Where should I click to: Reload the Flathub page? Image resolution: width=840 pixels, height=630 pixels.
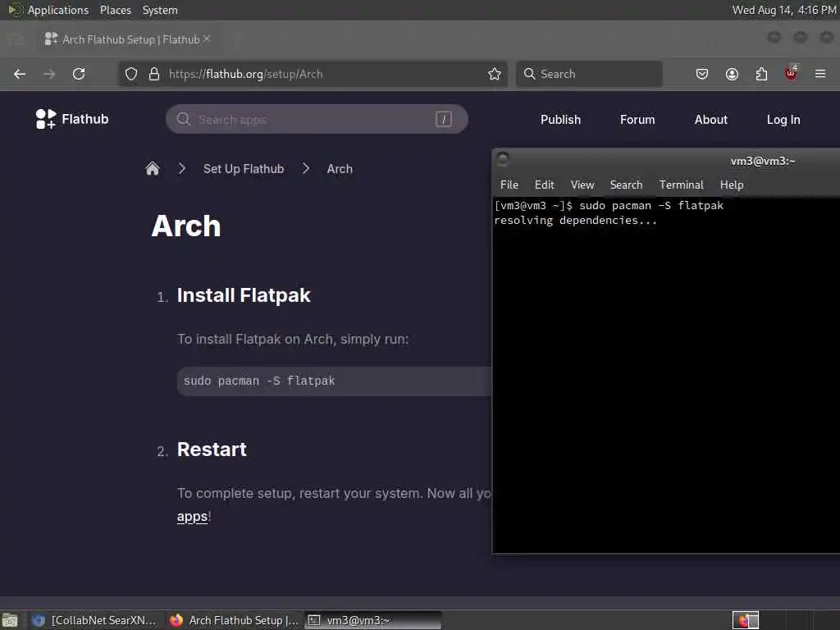coord(79,74)
